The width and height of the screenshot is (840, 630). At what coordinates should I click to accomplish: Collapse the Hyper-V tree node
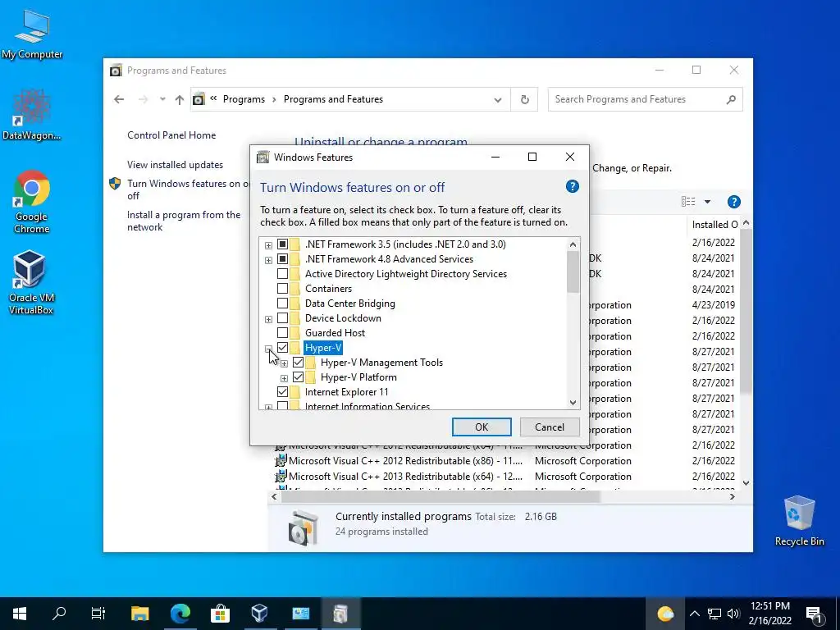[x=268, y=349]
